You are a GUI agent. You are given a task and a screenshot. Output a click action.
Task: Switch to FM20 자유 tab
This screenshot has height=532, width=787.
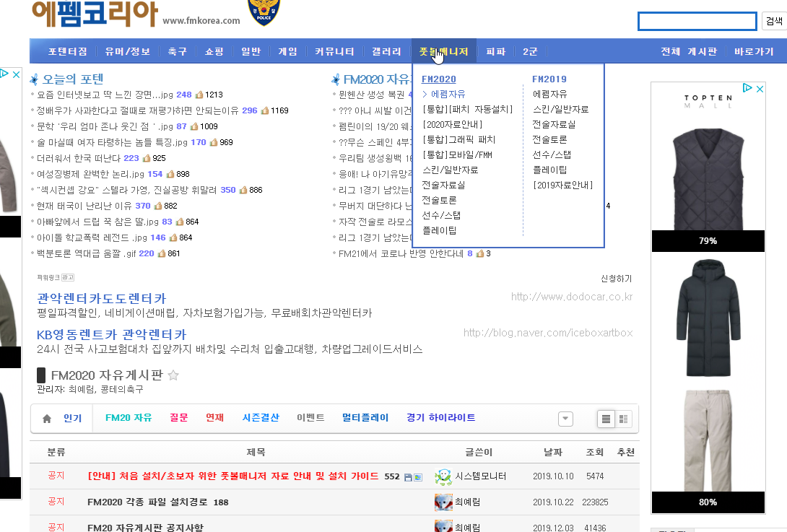[129, 417]
